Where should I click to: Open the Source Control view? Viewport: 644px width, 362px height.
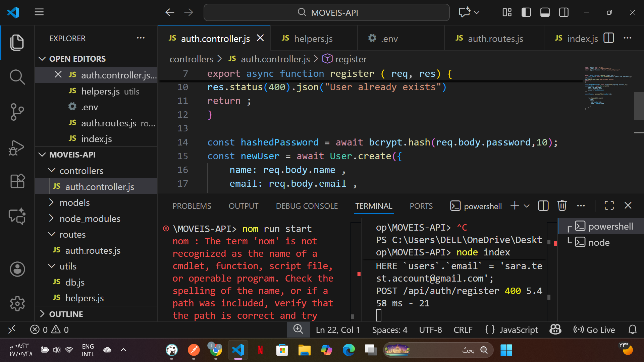click(17, 112)
